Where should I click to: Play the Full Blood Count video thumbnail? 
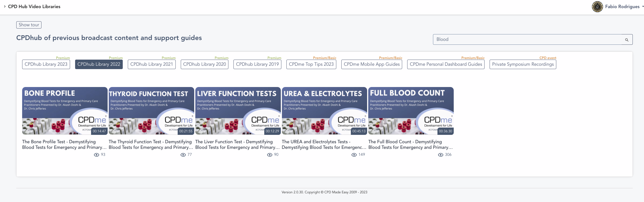pyautogui.click(x=411, y=111)
